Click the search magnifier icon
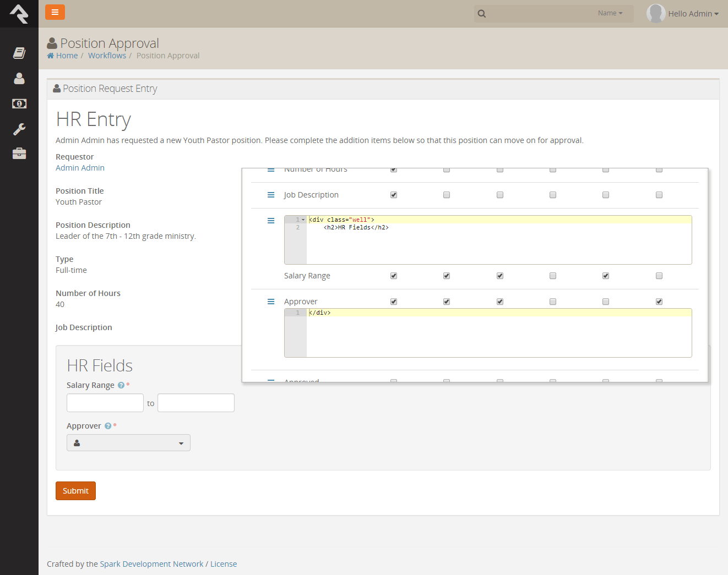The width and height of the screenshot is (728, 575). (482, 14)
